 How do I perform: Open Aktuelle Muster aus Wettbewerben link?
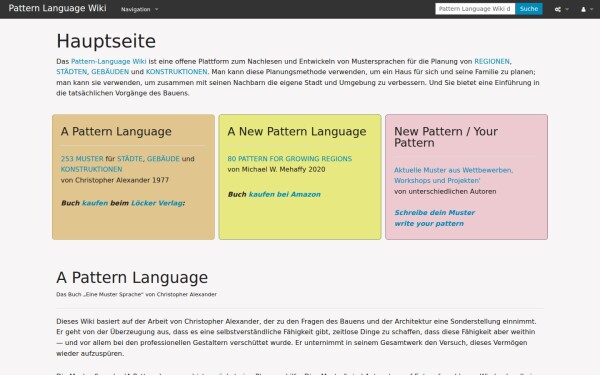(x=453, y=175)
